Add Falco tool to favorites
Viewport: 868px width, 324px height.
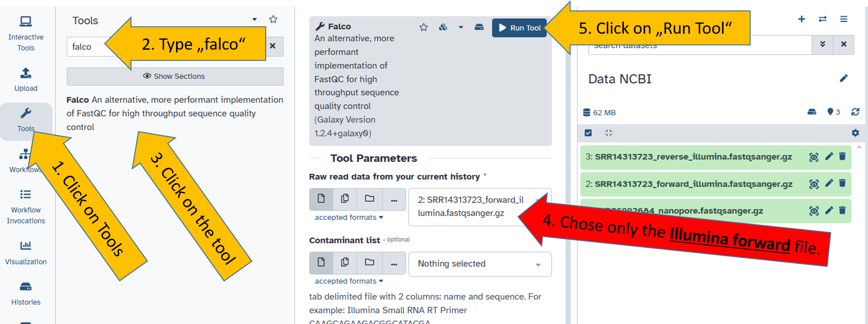[423, 27]
